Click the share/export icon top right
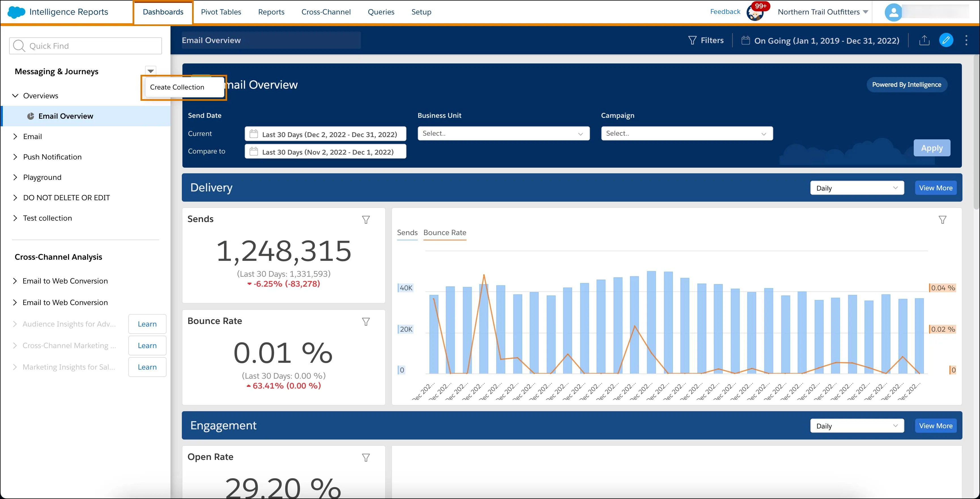The image size is (980, 499). point(924,40)
